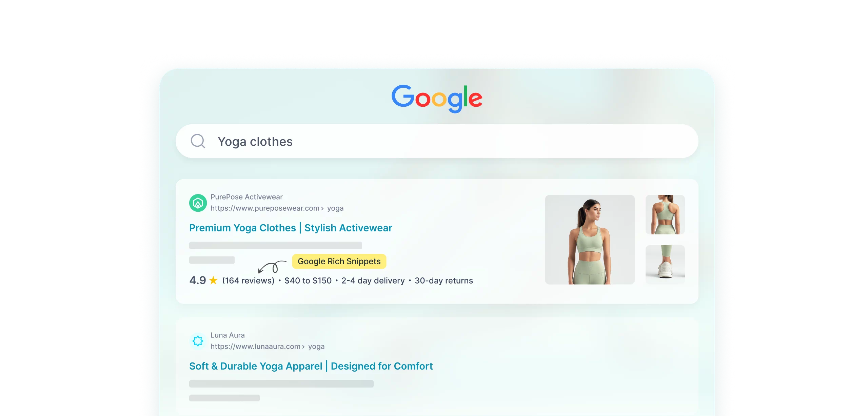
Task: Click the '2-4 day delivery' text
Action: coord(373,280)
